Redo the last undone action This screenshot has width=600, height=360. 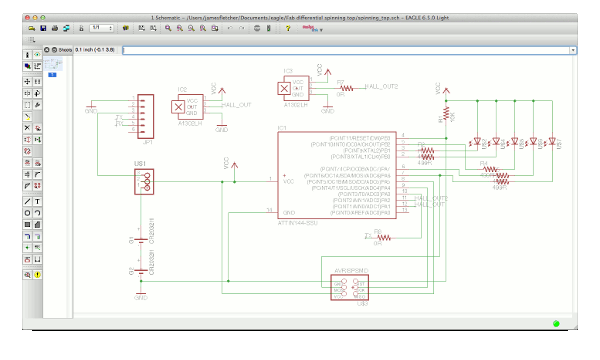241,28
